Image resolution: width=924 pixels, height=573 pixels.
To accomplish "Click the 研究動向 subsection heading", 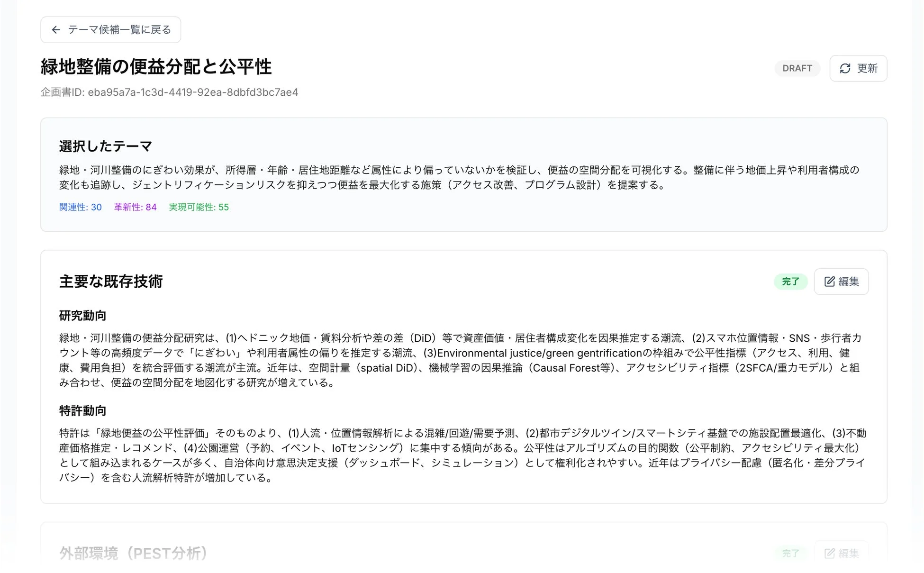I will [x=82, y=315].
